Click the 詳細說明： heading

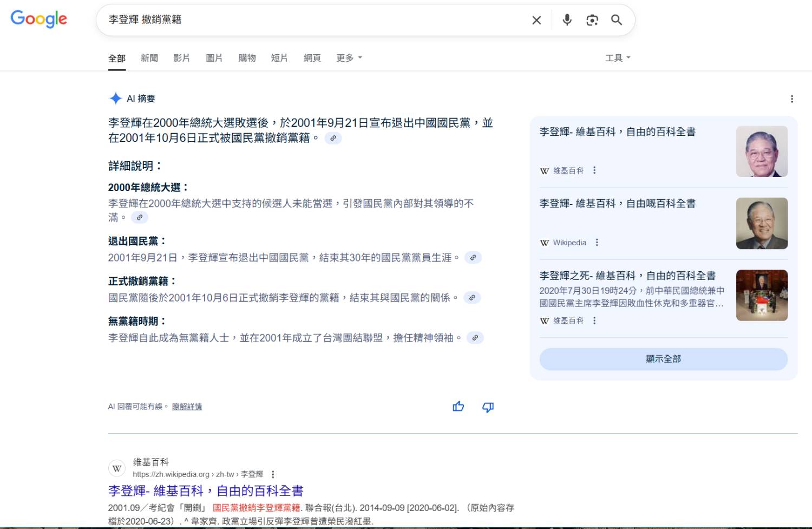(135, 166)
